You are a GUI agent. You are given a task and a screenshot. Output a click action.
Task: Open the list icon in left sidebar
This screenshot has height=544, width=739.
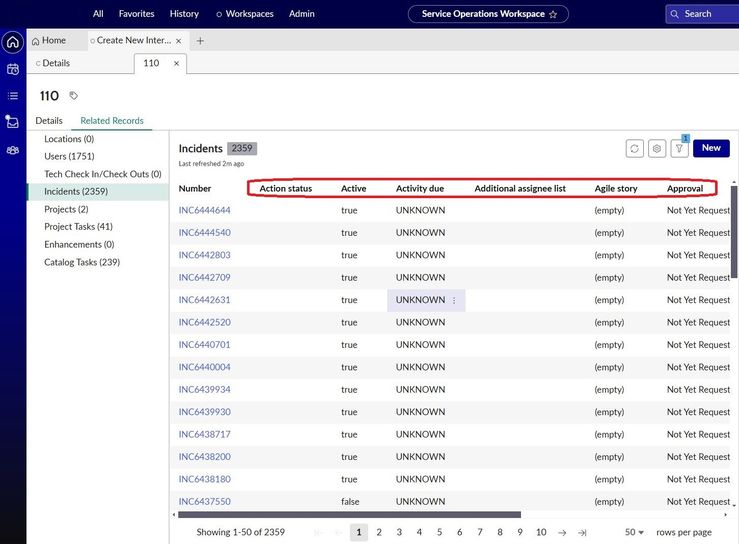[13, 96]
